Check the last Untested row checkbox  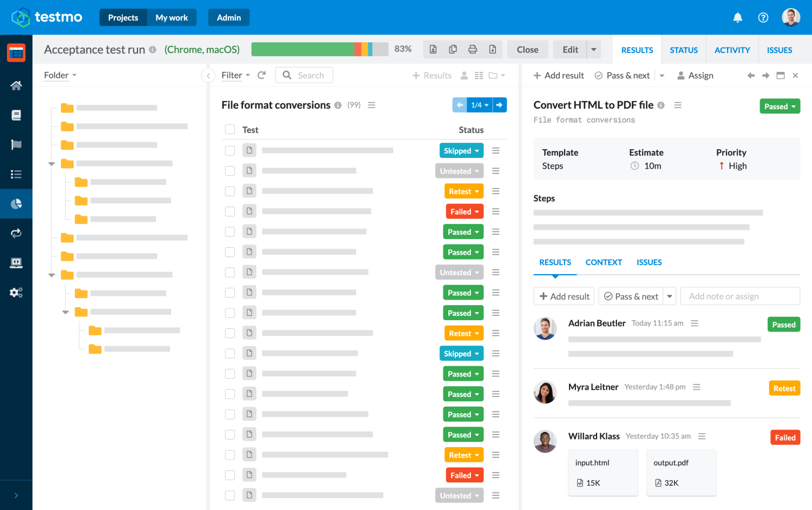coord(230,495)
